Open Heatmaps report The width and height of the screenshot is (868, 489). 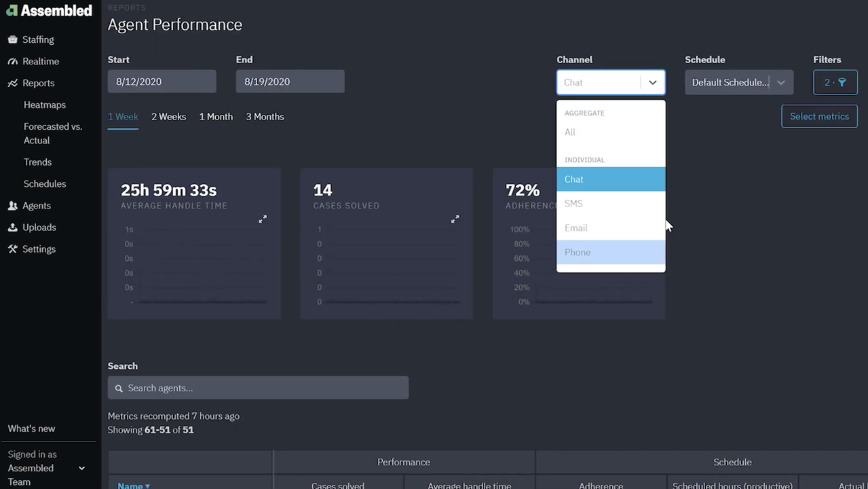click(x=45, y=105)
